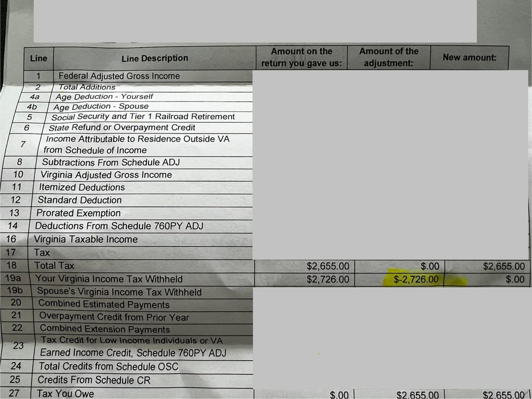
Task: Click the "Prorated Exemption" description
Action: pos(78,213)
